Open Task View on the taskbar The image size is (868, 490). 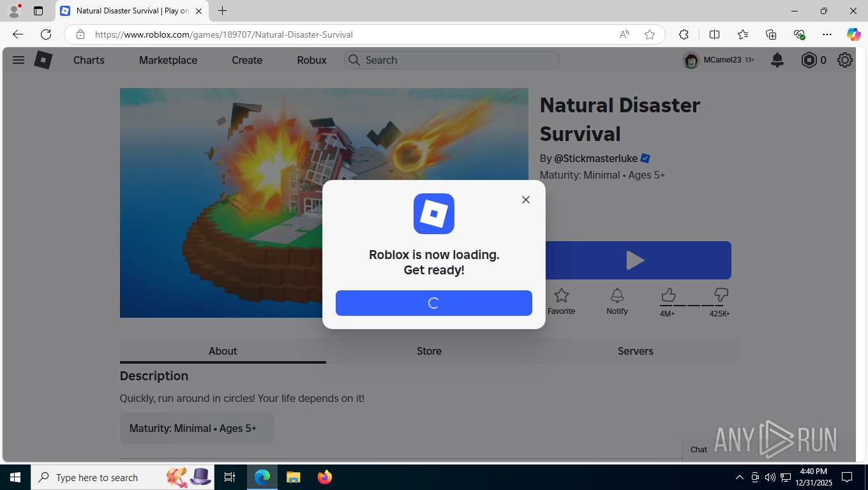230,477
